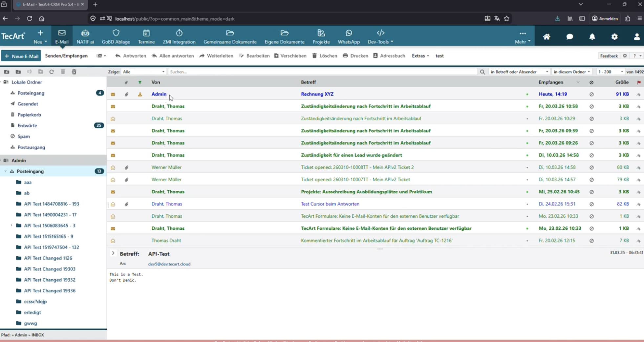644x342 pixels.
Task: Click the Suchen search field
Action: coord(322,72)
